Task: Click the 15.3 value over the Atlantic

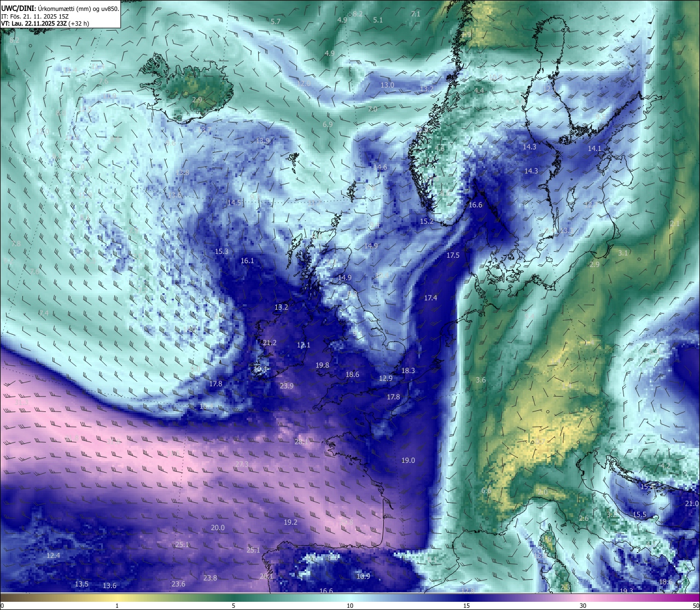Action: [x=221, y=251]
